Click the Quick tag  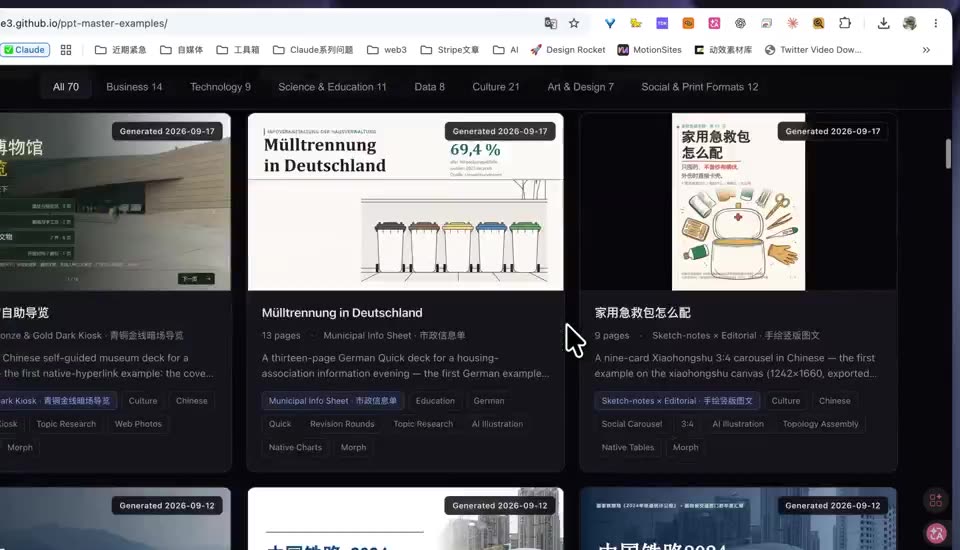(280, 424)
